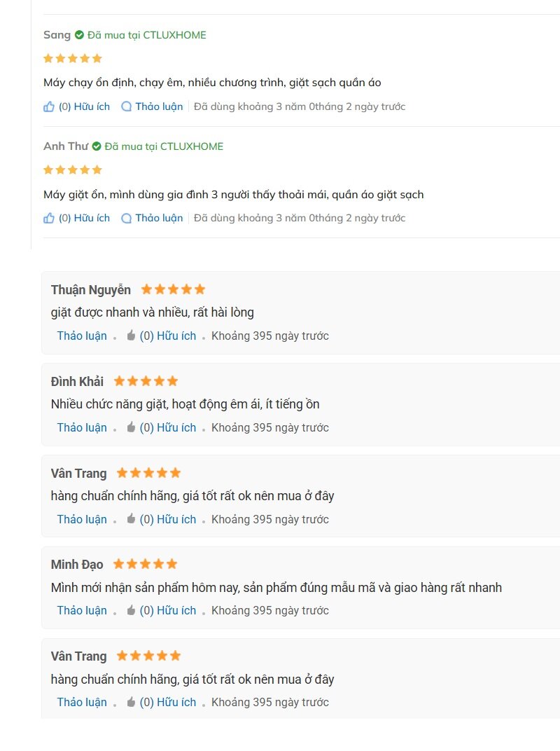Open Thảo luận under last Vân Trang review

82,702
